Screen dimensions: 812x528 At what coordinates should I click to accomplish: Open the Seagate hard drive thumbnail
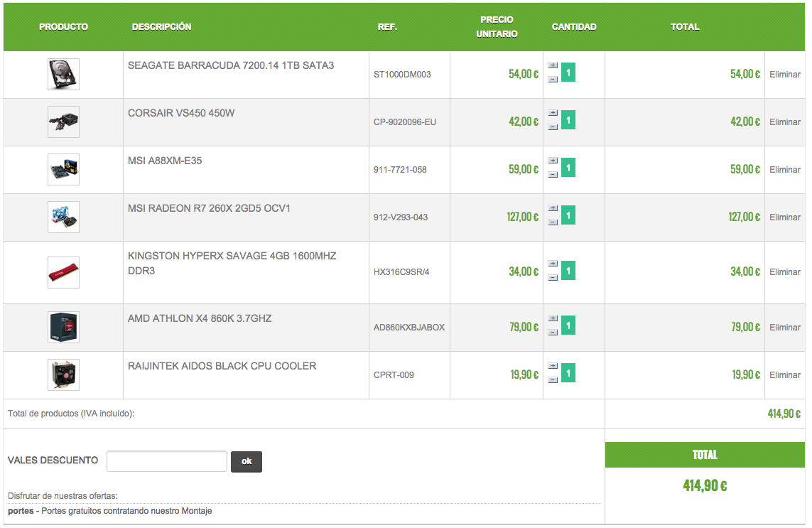click(63, 74)
